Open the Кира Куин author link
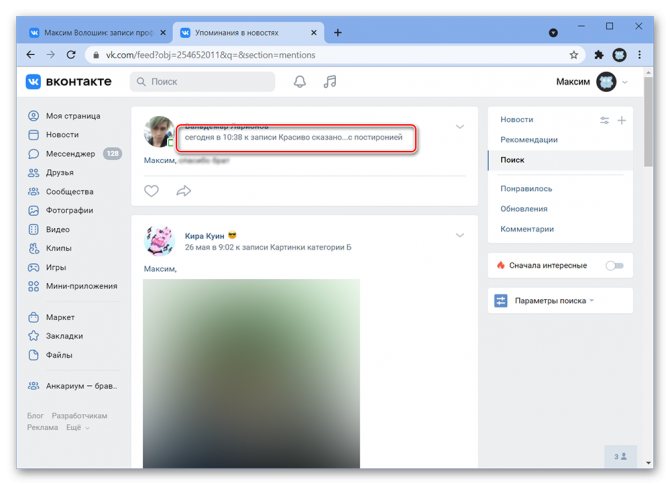 point(204,236)
